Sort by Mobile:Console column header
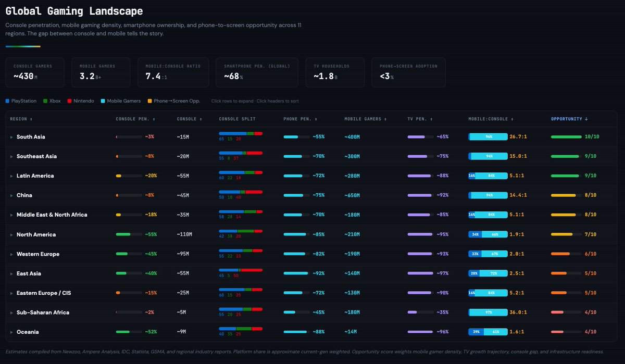This screenshot has width=625, height=364. (x=490, y=119)
